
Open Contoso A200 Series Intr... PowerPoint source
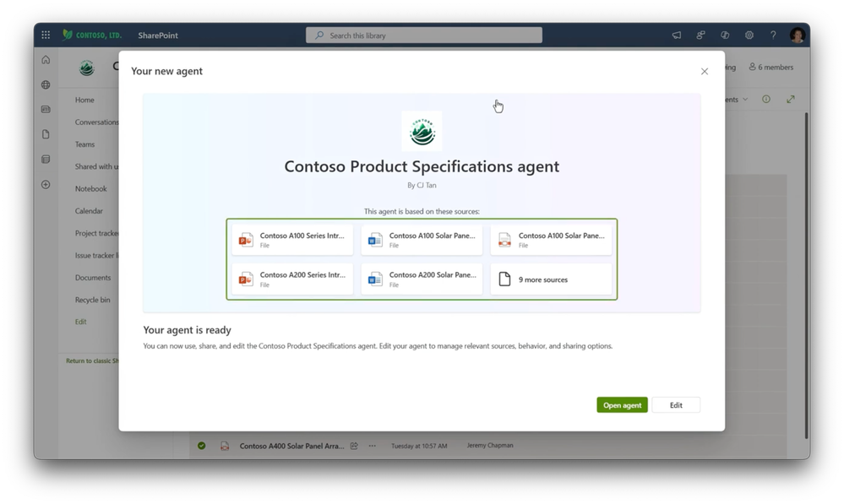(x=292, y=279)
